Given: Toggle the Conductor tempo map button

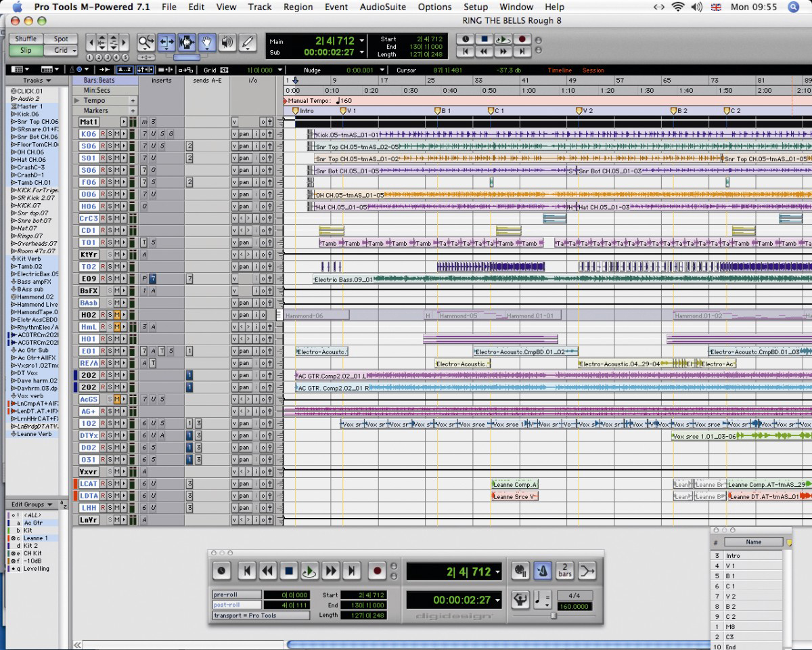Looking at the screenshot, I should (x=520, y=599).
